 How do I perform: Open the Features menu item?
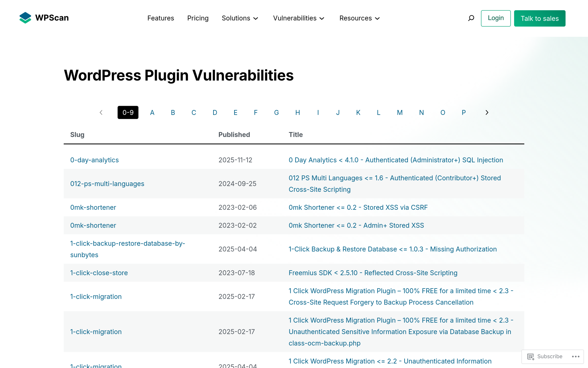(161, 18)
